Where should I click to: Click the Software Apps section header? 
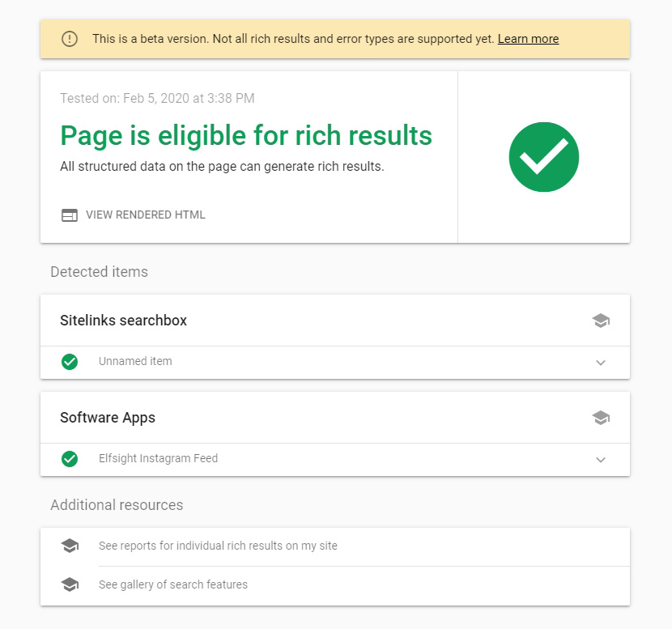click(108, 417)
